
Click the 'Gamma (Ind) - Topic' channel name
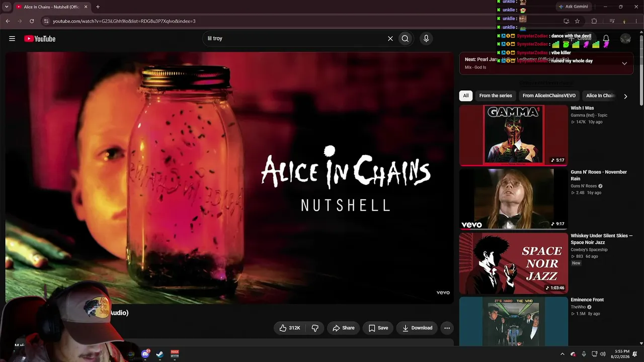tap(589, 115)
